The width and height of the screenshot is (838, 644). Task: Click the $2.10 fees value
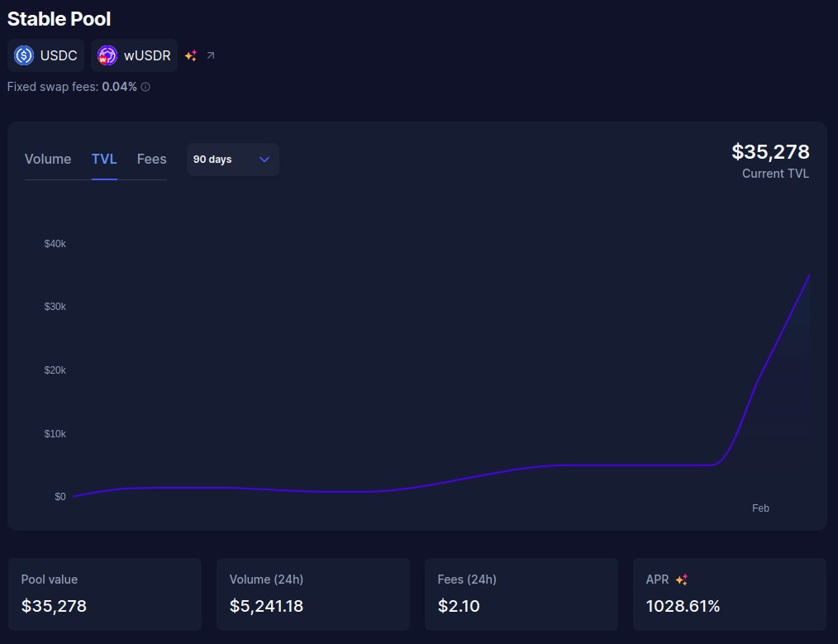tap(459, 606)
